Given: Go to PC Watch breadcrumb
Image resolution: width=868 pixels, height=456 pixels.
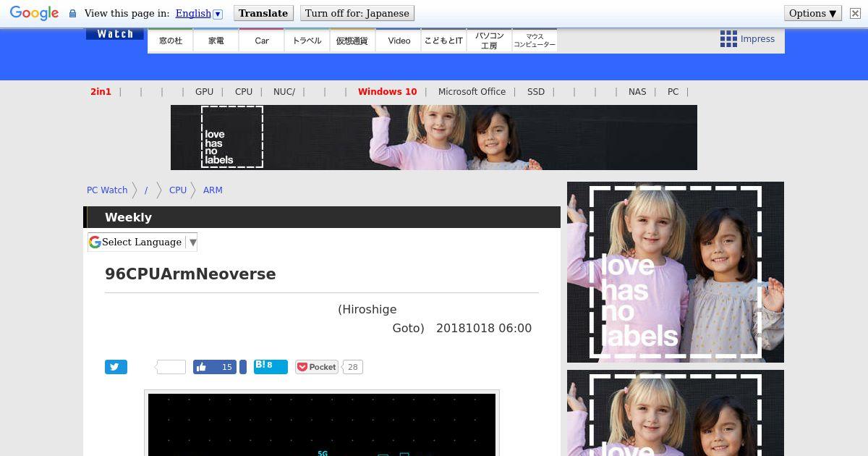Looking at the screenshot, I should [x=107, y=190].
